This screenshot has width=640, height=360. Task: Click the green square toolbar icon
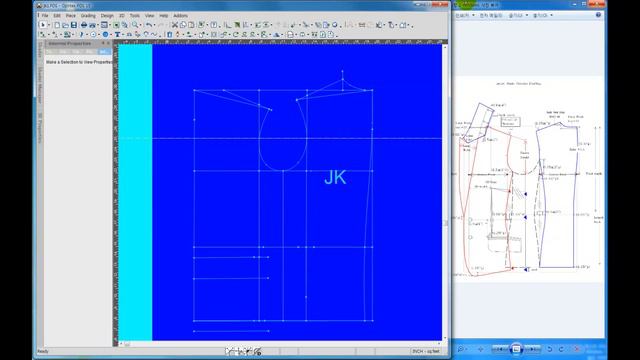click(116, 25)
